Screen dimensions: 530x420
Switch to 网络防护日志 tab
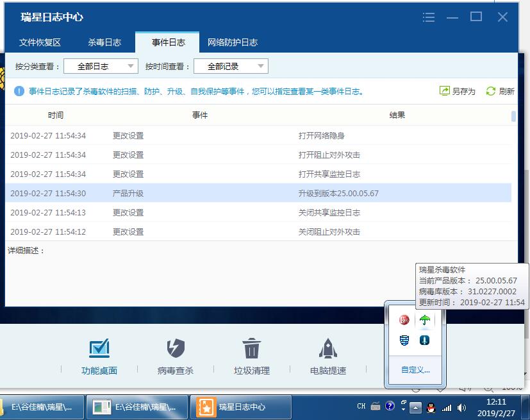pyautogui.click(x=233, y=42)
